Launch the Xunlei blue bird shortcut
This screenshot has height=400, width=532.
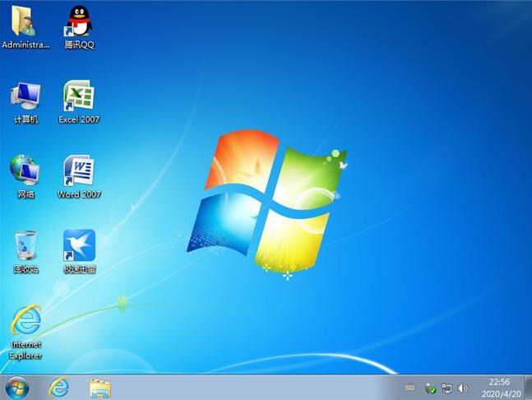[79, 245]
